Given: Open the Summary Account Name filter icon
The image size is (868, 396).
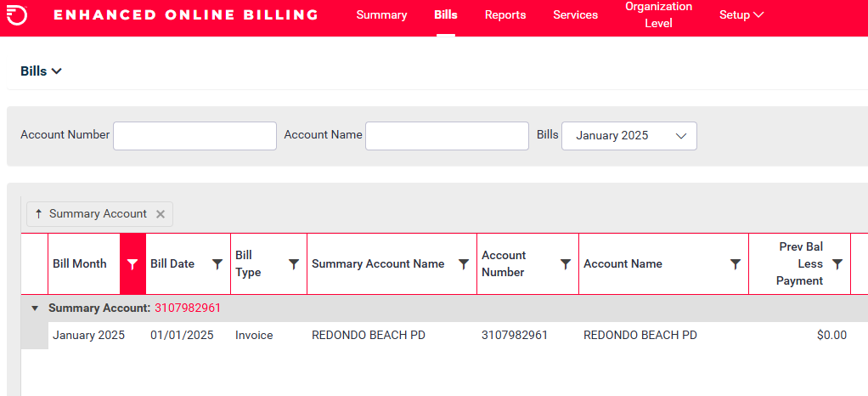Looking at the screenshot, I should 464,264.
